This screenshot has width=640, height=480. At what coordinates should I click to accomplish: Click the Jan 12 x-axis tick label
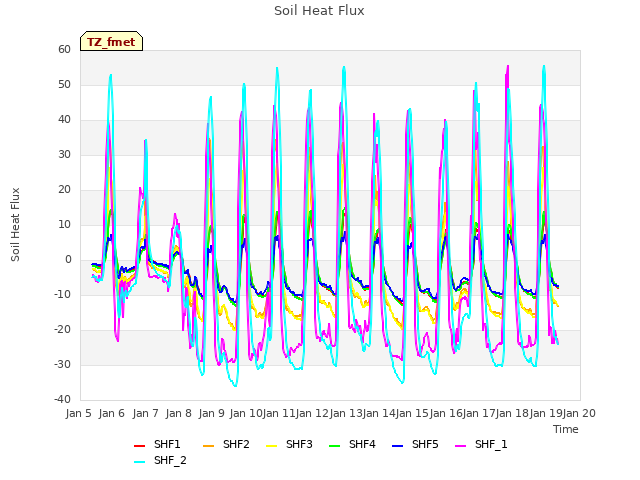pos(312,413)
